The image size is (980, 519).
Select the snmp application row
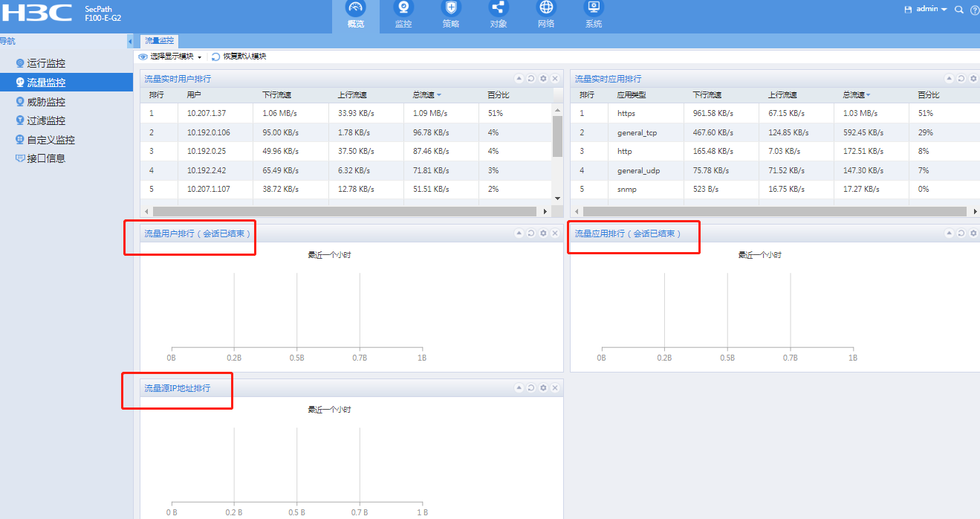[x=775, y=189]
